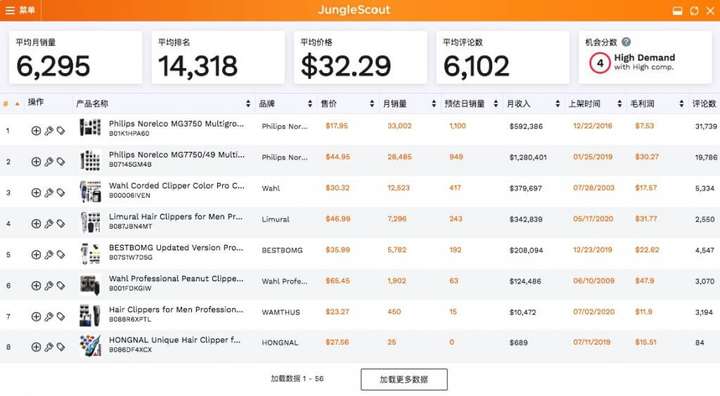Sort by 售价 column arrows
The width and height of the screenshot is (720, 396).
[372, 104]
